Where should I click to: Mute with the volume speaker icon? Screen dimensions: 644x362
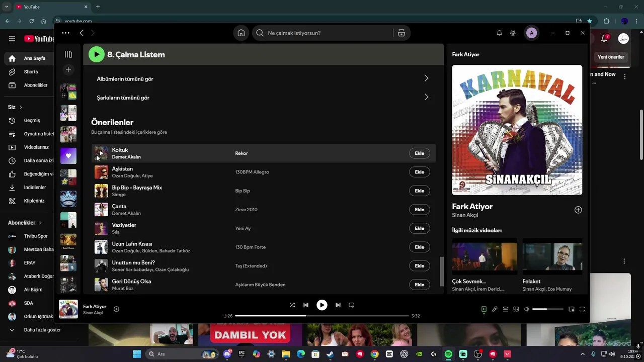point(527,309)
